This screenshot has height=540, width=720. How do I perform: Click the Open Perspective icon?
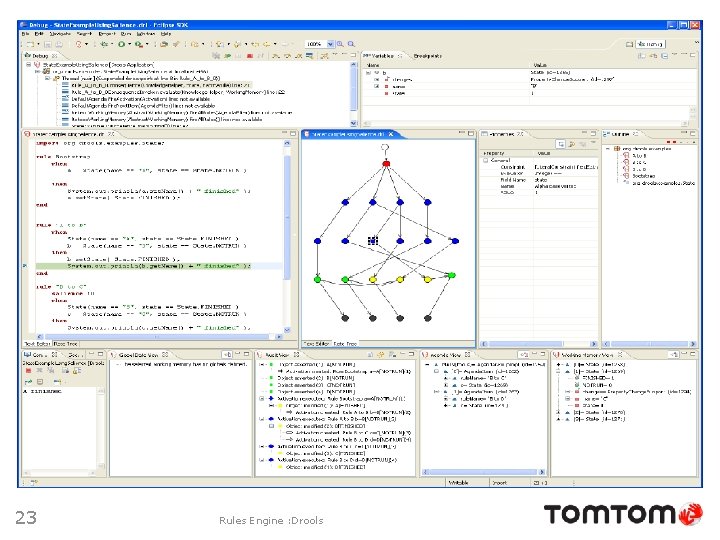pyautogui.click(x=629, y=44)
